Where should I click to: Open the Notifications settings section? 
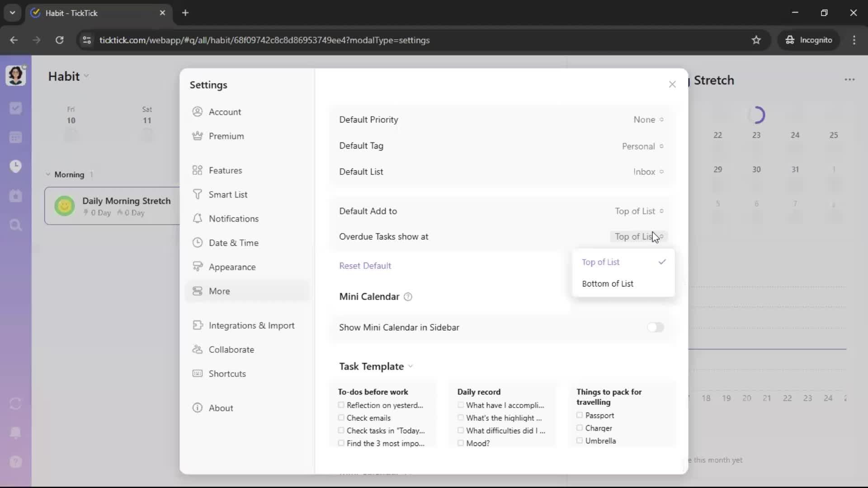point(234,219)
